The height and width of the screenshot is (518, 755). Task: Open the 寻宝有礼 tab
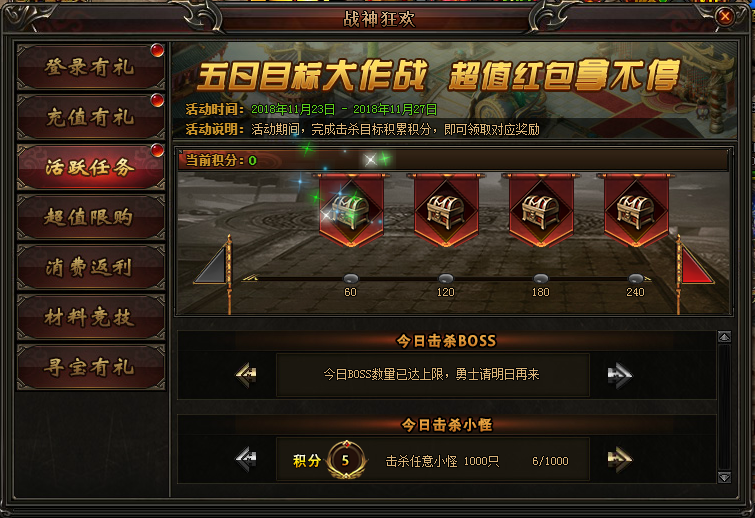click(91, 367)
